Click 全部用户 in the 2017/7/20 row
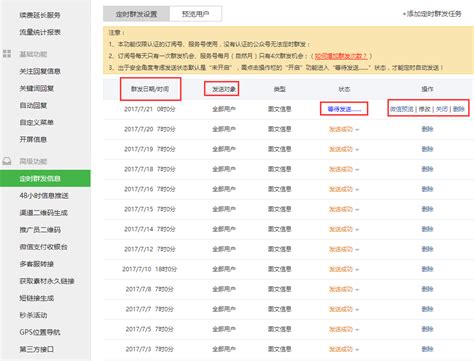474x361 pixels. click(x=224, y=129)
